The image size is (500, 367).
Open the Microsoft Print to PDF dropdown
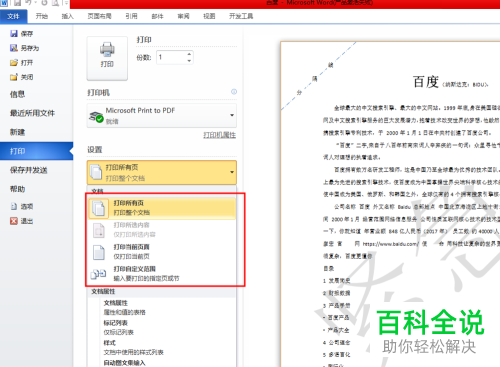(x=162, y=115)
